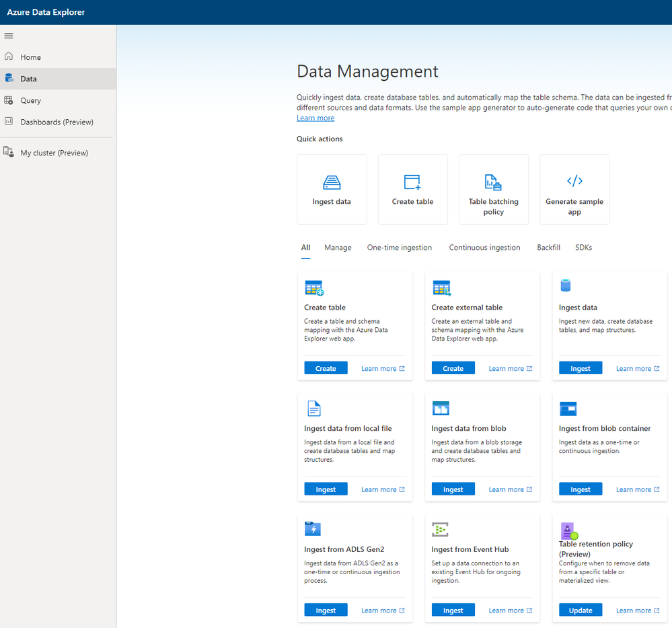
Task: Click Ingest button for Event Hub card
Action: (453, 610)
